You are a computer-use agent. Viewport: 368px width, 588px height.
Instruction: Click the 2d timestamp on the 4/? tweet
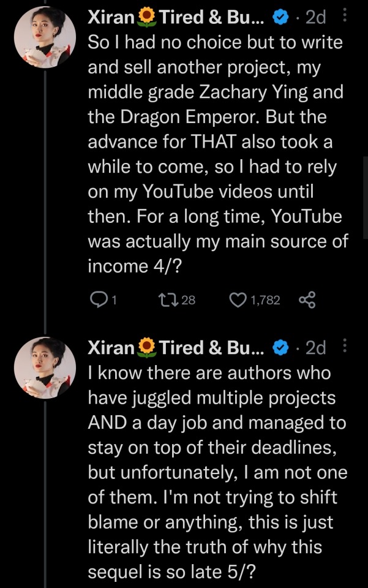(x=315, y=18)
